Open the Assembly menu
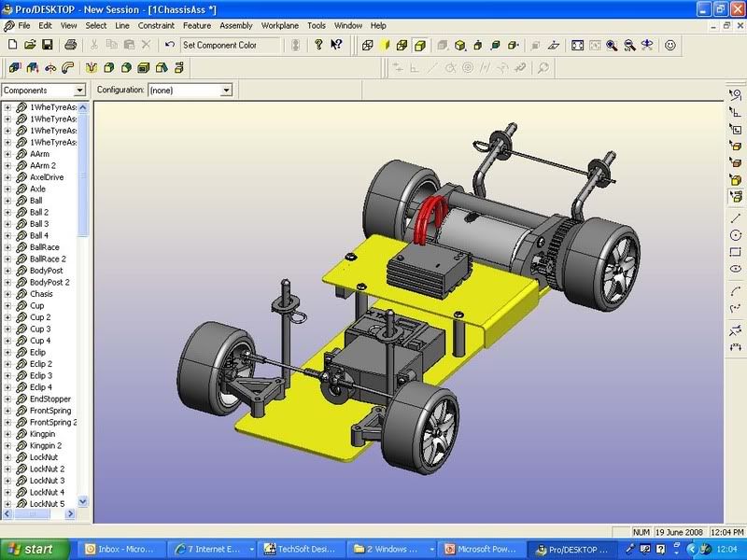The image size is (747, 560). click(x=236, y=26)
